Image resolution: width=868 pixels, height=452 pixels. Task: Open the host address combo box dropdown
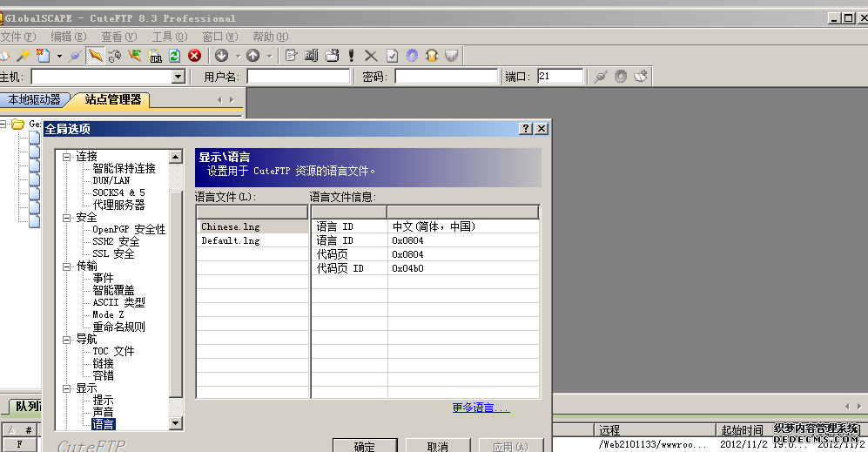pyautogui.click(x=178, y=77)
